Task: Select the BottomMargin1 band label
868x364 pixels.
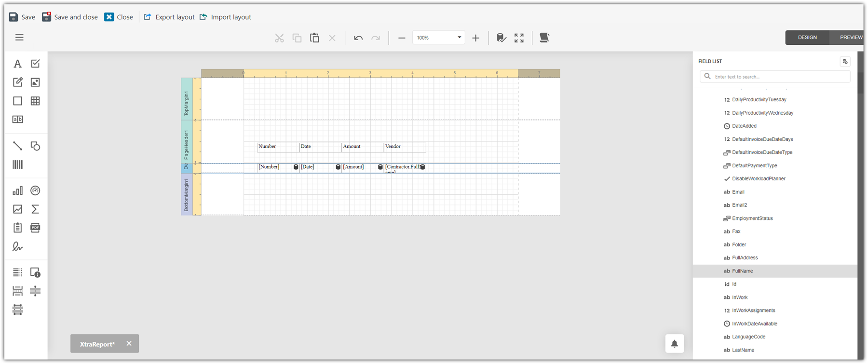Action: [187, 194]
